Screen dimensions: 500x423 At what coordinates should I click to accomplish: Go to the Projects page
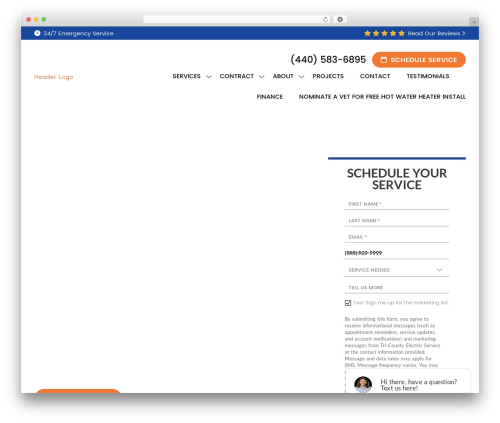tap(328, 76)
